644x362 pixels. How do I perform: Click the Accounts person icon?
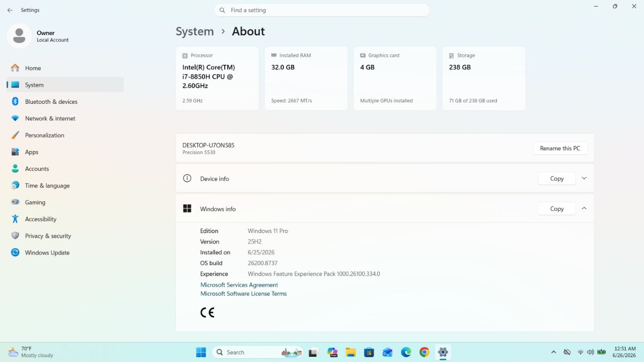tap(15, 169)
